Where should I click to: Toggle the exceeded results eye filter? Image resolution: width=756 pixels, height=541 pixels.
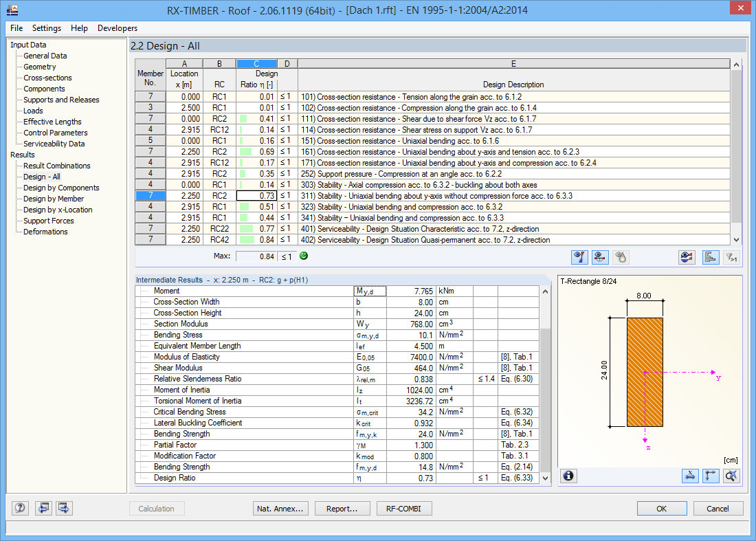pyautogui.click(x=686, y=257)
